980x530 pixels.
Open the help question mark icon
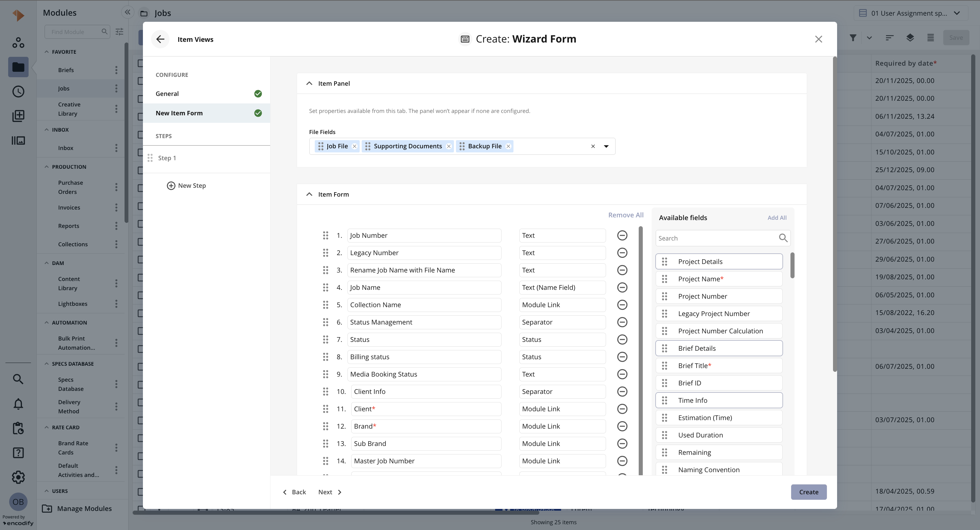click(18, 453)
